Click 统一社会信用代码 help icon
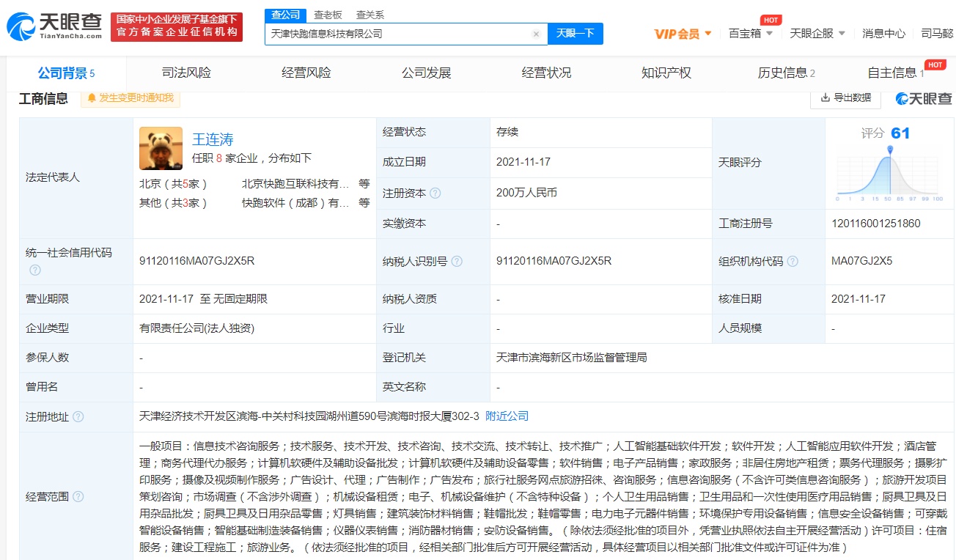 click(34, 270)
